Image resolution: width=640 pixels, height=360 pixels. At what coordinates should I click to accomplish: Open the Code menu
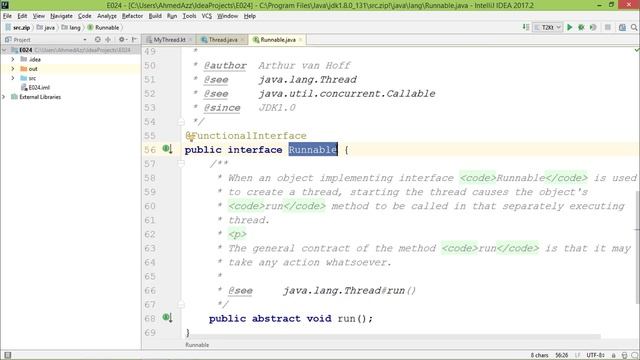tap(84, 16)
